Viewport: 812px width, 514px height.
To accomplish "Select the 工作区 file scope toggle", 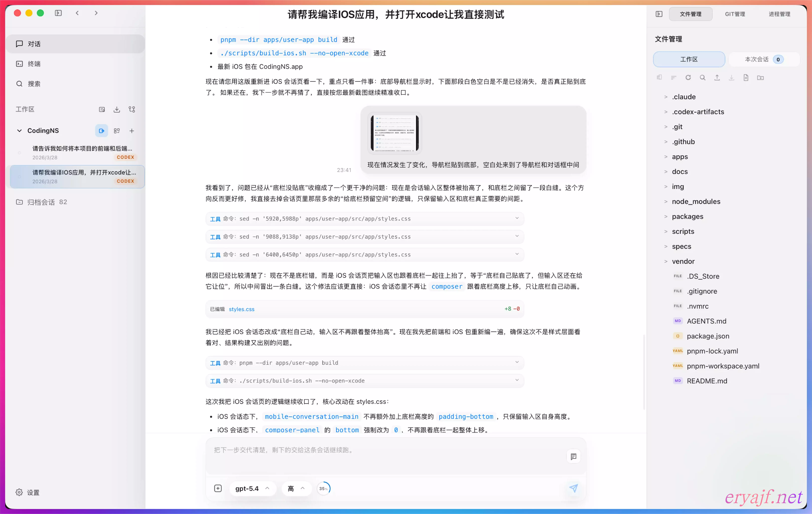I will coord(689,59).
